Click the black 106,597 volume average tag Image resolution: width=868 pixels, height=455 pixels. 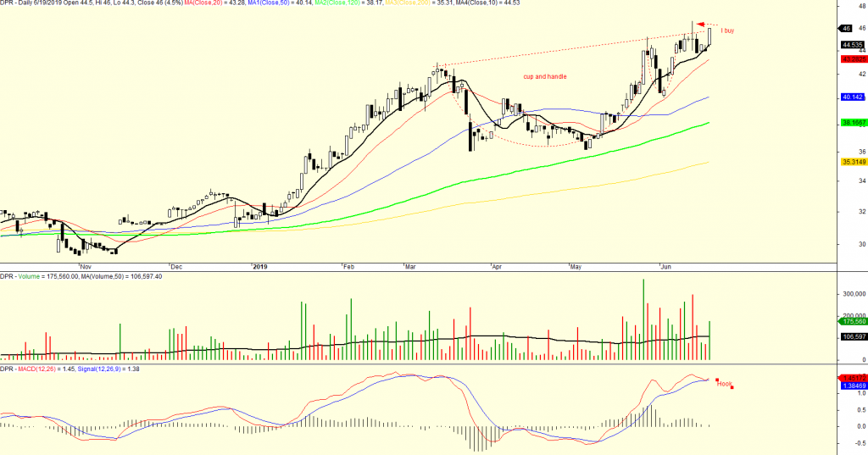tap(852, 336)
